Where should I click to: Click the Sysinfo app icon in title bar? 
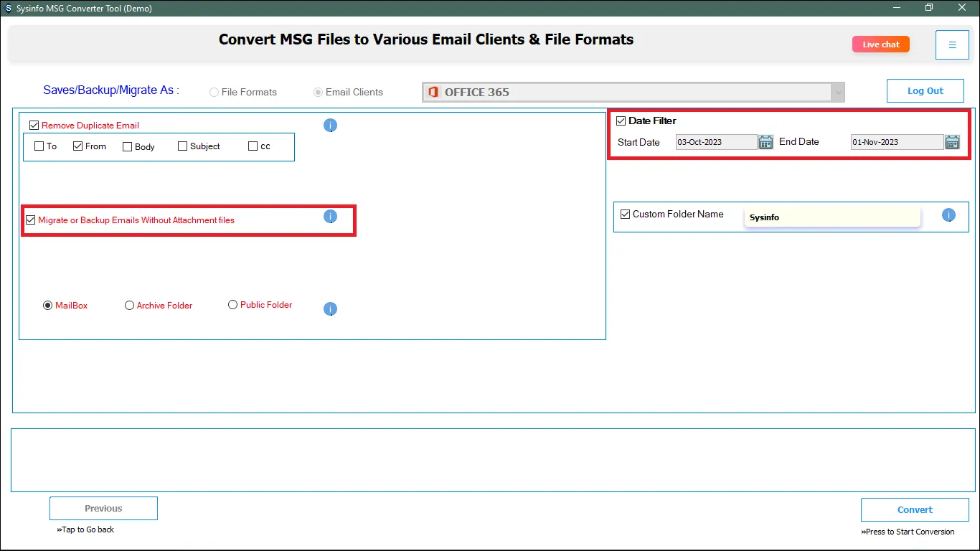pos(9,9)
